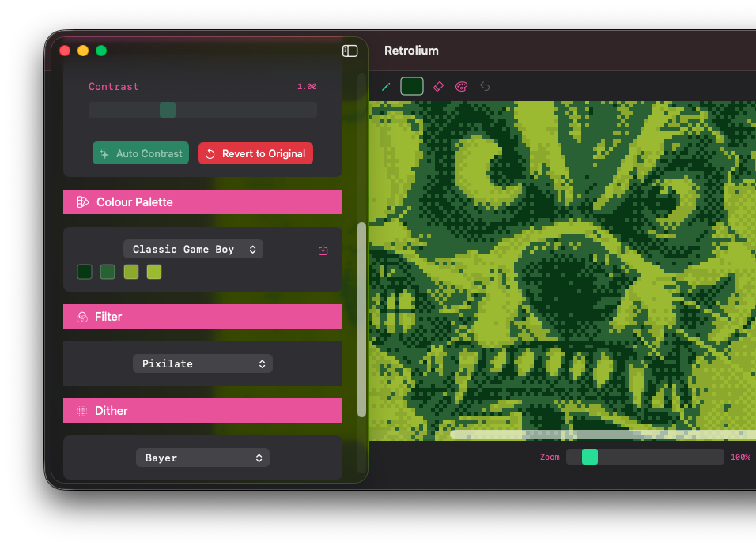Image resolution: width=756 pixels, height=546 pixels.
Task: Pick the darkest green palette swatch
Action: point(85,272)
